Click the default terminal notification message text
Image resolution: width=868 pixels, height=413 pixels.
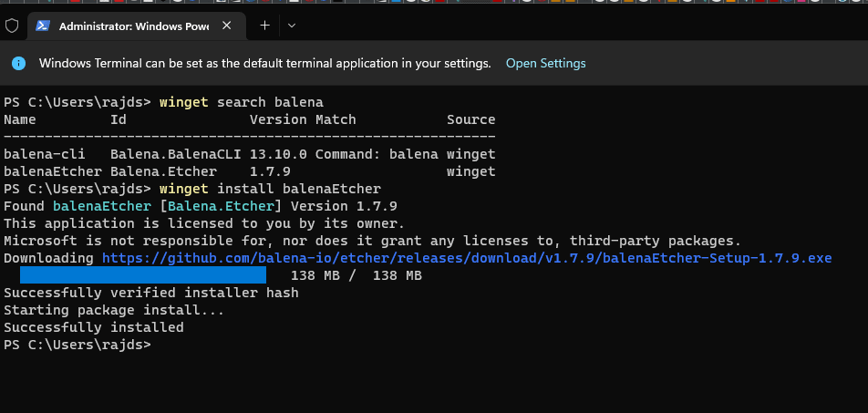coord(264,64)
